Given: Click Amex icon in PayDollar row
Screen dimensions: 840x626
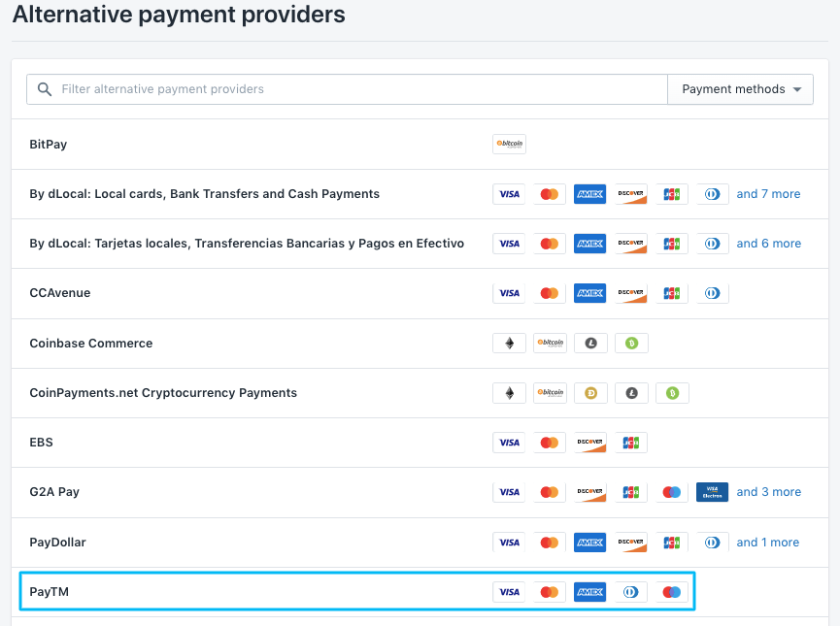Looking at the screenshot, I should click(589, 543).
